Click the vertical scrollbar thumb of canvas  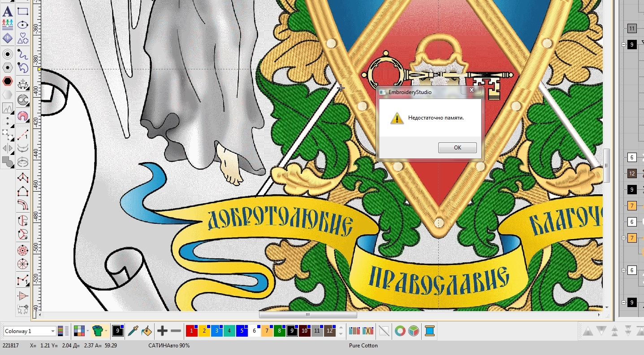coord(607,165)
